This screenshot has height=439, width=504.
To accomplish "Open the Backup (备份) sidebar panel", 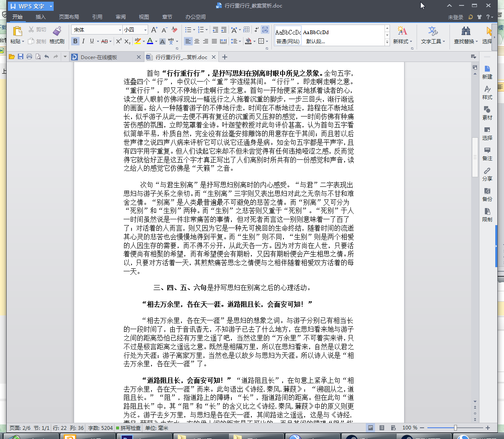I will click(487, 194).
